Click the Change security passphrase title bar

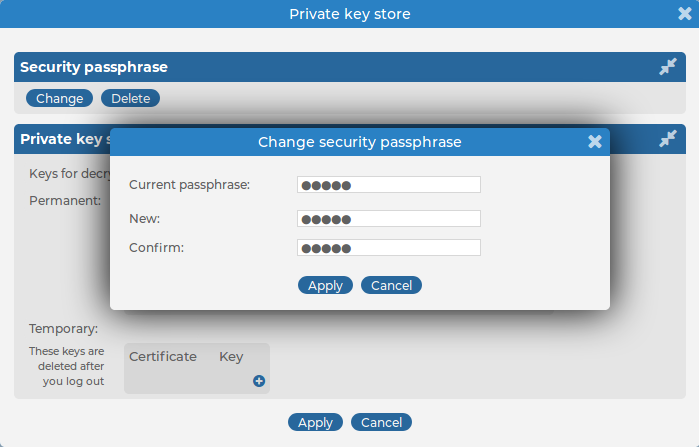tap(359, 142)
